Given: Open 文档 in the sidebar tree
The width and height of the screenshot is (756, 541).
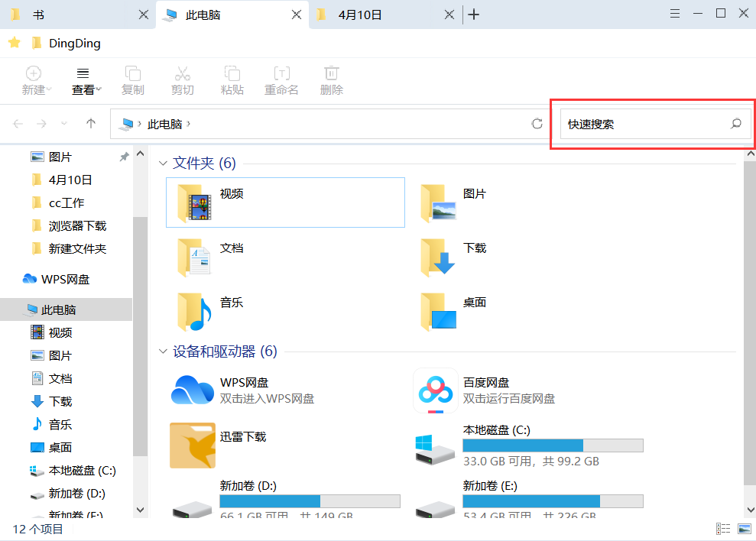Looking at the screenshot, I should coord(51,378).
